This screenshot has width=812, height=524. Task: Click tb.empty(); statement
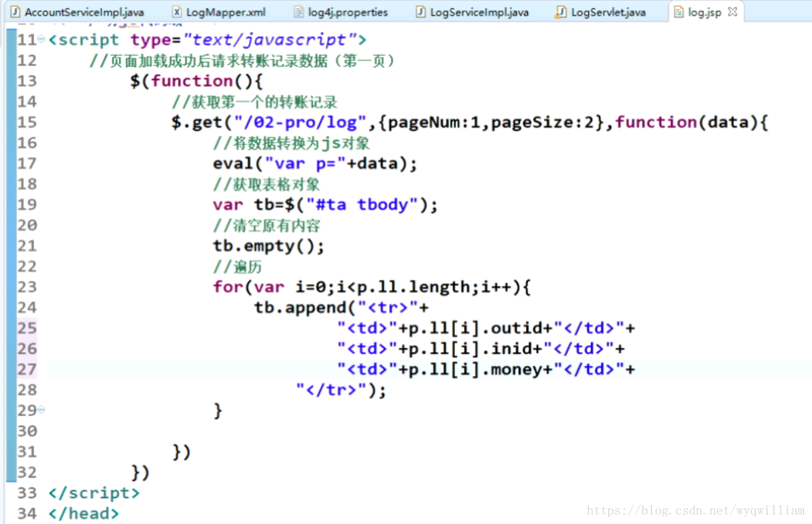269,246
